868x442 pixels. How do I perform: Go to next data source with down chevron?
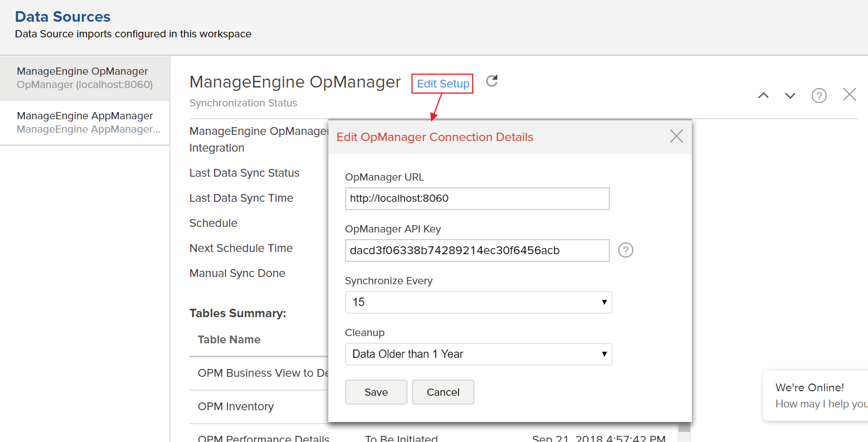(790, 95)
